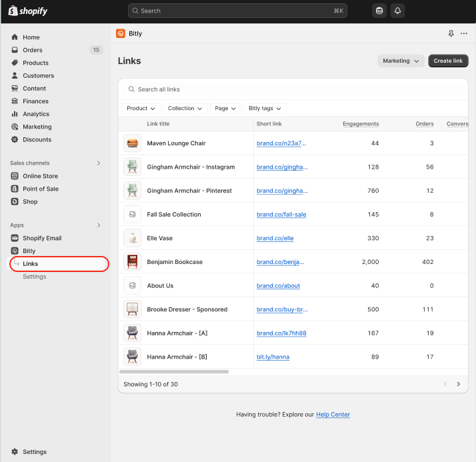The height and width of the screenshot is (462, 476).
Task: Focus the top Shopify Search bar
Action: pyautogui.click(x=237, y=11)
